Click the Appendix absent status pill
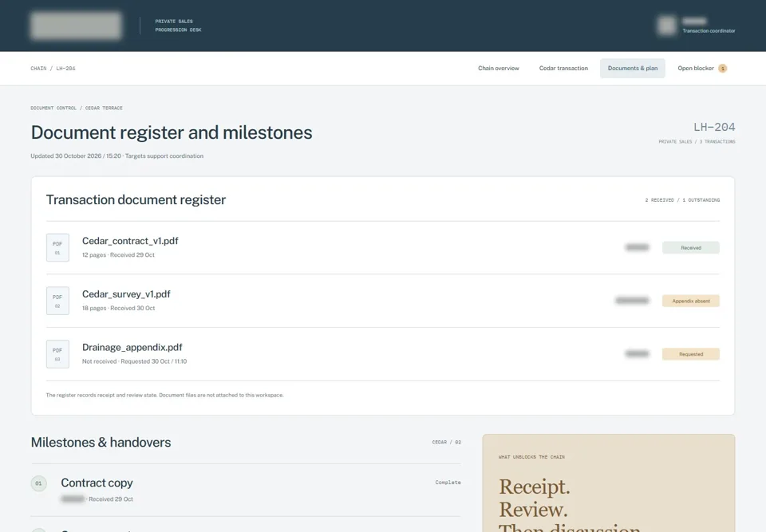 click(691, 301)
